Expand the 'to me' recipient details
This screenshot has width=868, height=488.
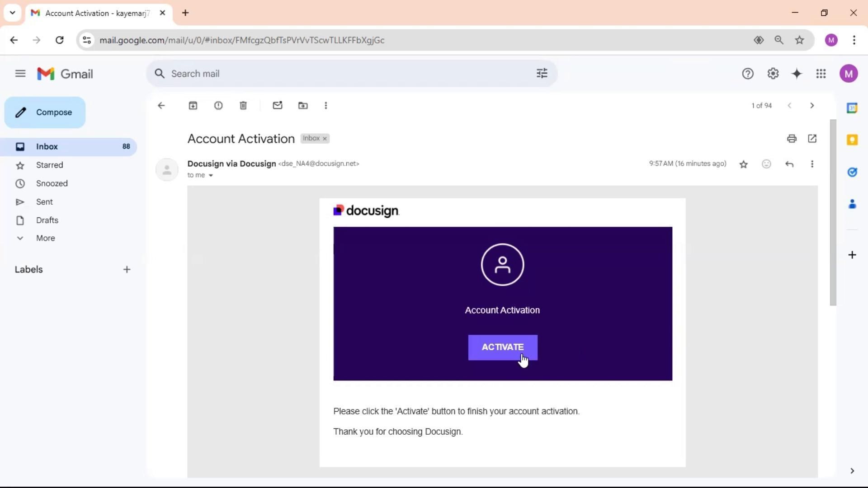pos(211,175)
